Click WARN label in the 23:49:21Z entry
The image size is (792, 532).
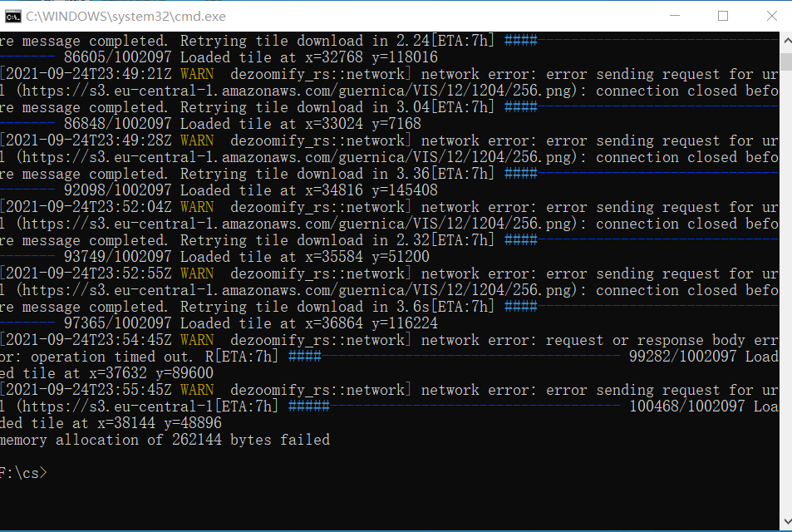tap(196, 74)
